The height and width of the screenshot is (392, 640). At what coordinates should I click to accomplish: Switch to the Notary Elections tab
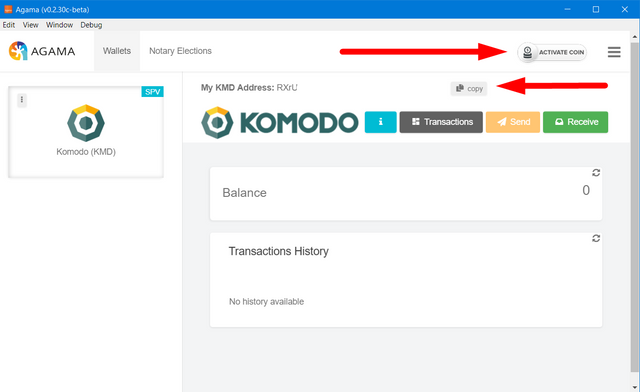180,51
